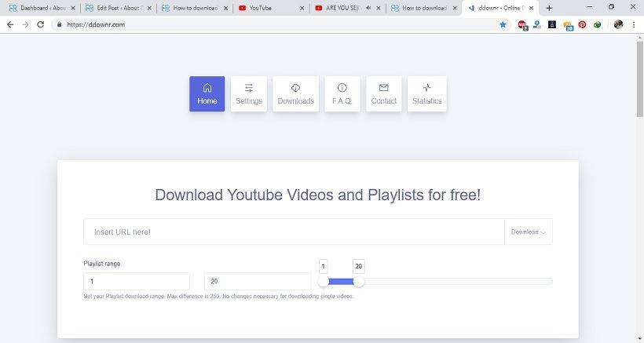Bookmark this page with the star icon

pyautogui.click(x=503, y=24)
